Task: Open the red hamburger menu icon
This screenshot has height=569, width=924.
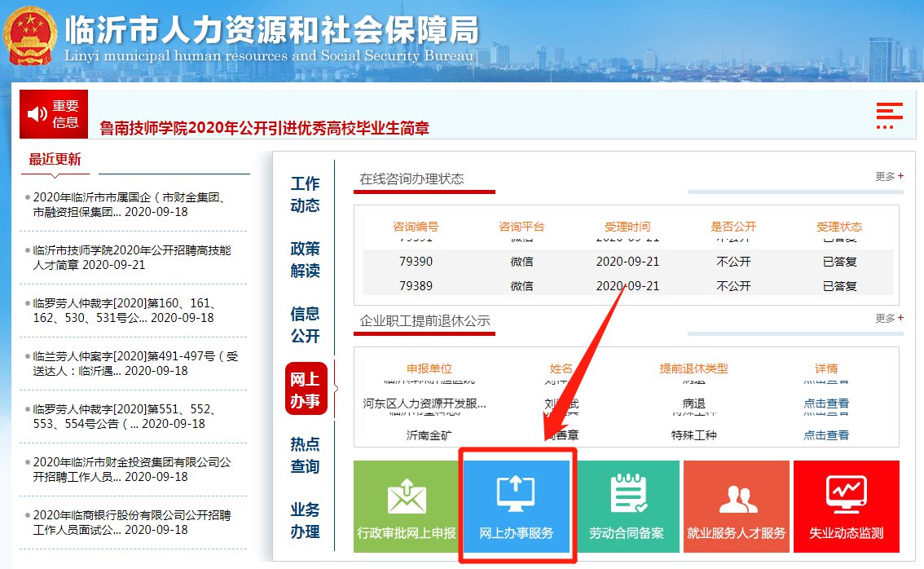Action: [889, 115]
